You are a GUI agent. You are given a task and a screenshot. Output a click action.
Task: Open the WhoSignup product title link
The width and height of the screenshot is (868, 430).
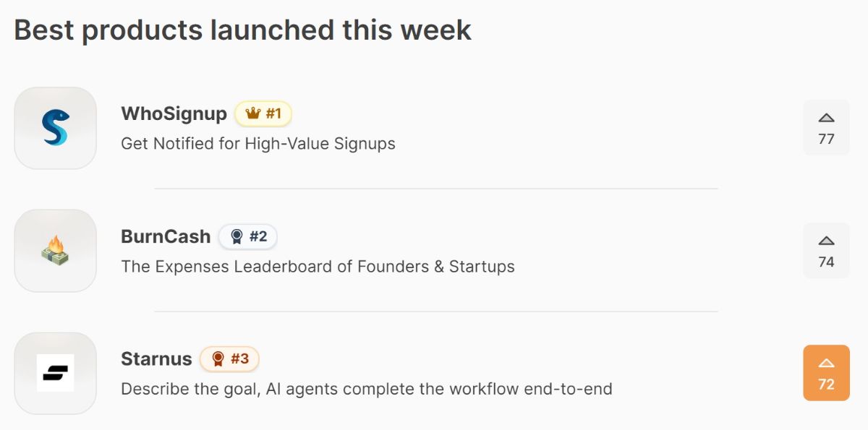coord(174,113)
